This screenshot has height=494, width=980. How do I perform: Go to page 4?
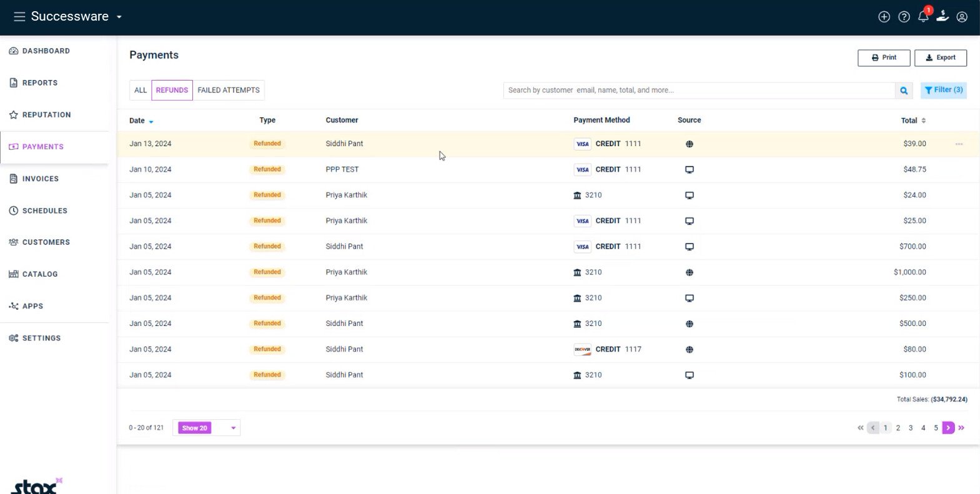pyautogui.click(x=923, y=428)
